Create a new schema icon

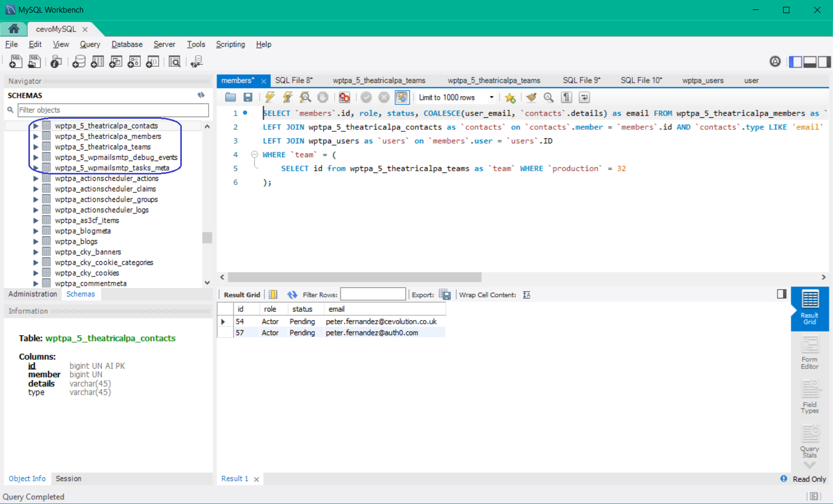point(79,61)
